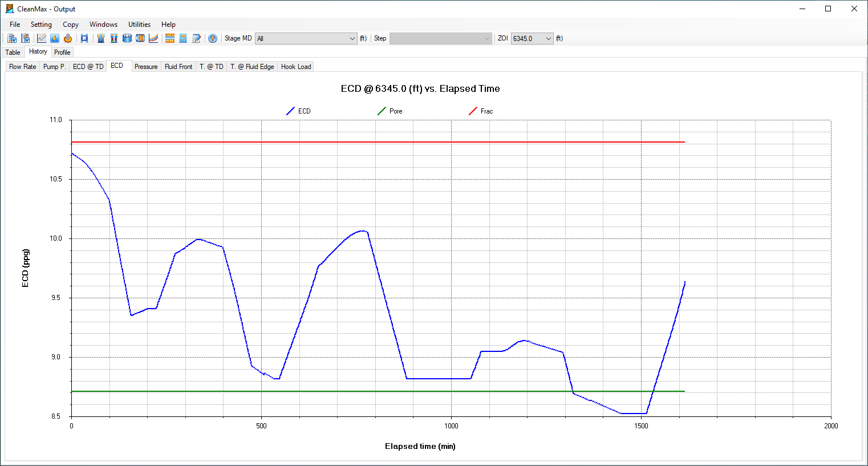Switch to the Hook Load tab
This screenshot has width=868, height=466.
click(296, 67)
